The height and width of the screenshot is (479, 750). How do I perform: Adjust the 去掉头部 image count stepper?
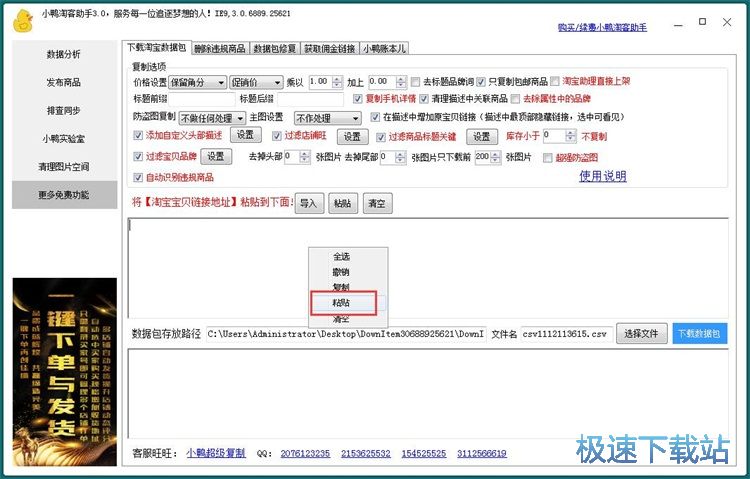click(x=305, y=157)
